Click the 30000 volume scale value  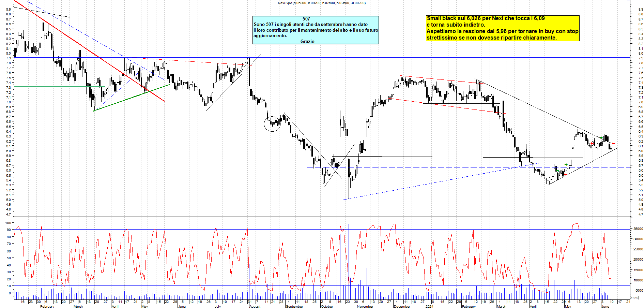tap(638, 239)
